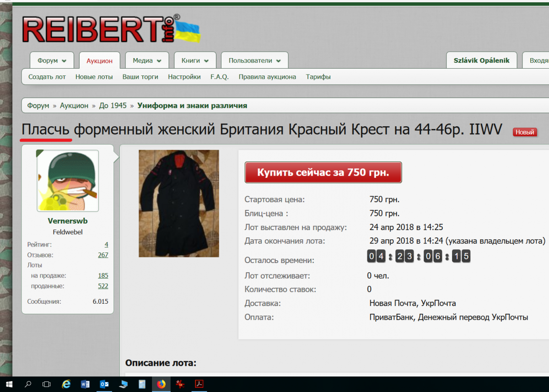Open Правила аукциона in the submenu
549x392 pixels.
tap(267, 77)
